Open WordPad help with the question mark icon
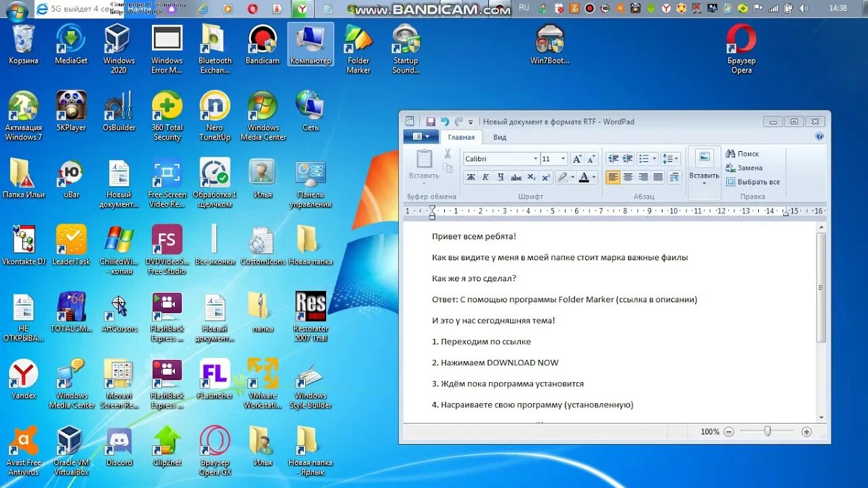 click(x=819, y=136)
